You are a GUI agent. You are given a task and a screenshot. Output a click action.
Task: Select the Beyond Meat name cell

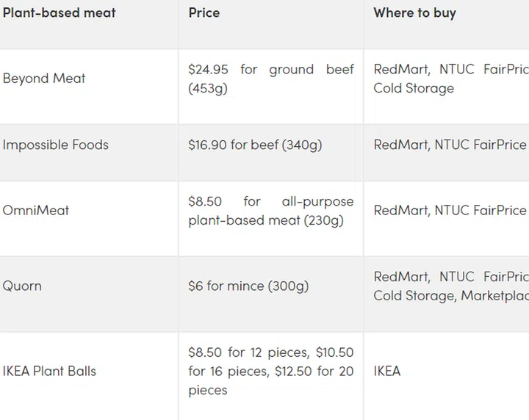click(x=44, y=79)
